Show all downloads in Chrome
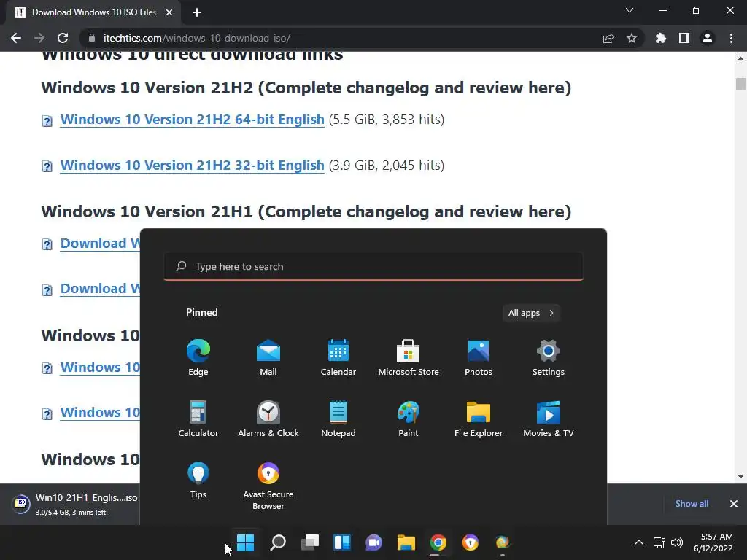 [692, 503]
